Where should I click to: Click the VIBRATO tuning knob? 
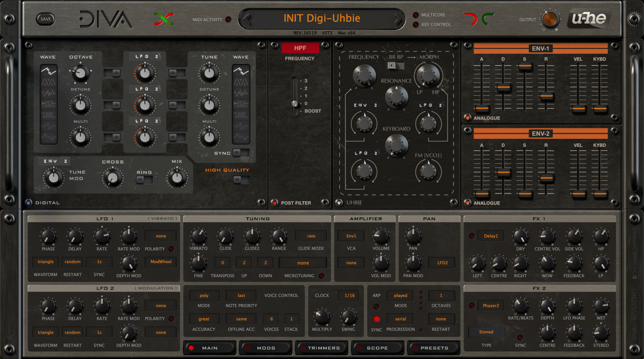coord(198,236)
